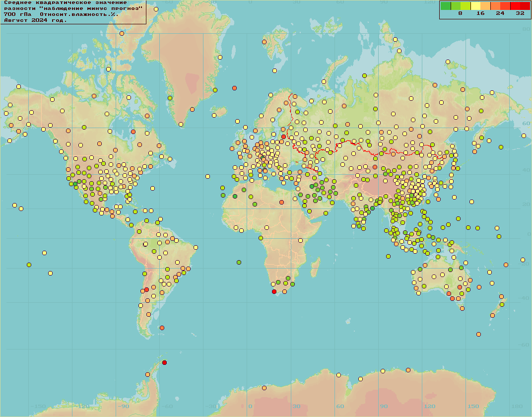Click the "Август 2024 год." title line
This screenshot has height=417, width=532.
coord(35,20)
